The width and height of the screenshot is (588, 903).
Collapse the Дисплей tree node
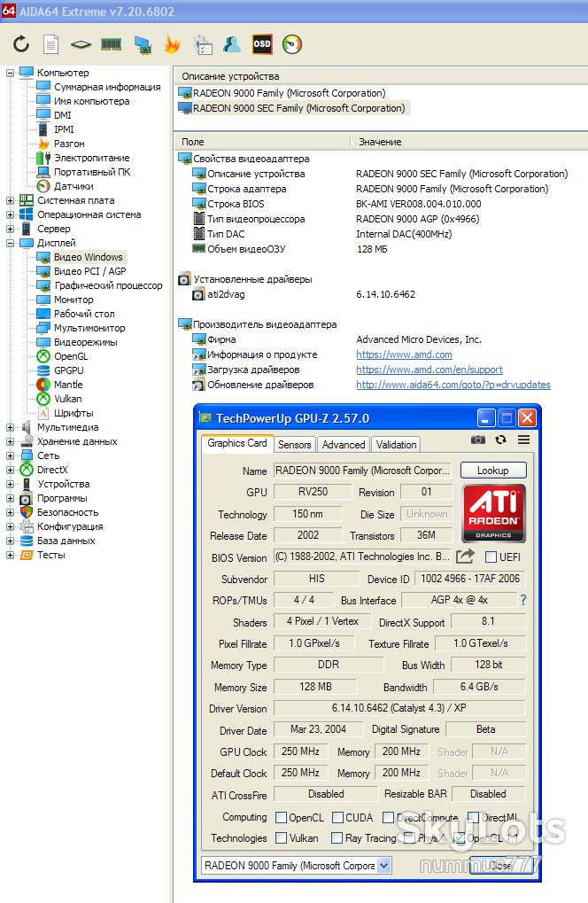pyautogui.click(x=10, y=243)
